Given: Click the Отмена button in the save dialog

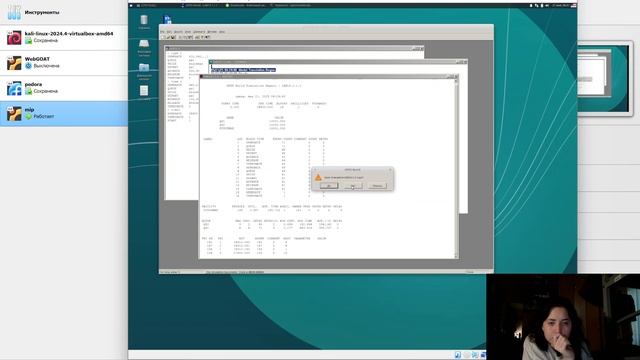Looking at the screenshot, I should pyautogui.click(x=377, y=186).
